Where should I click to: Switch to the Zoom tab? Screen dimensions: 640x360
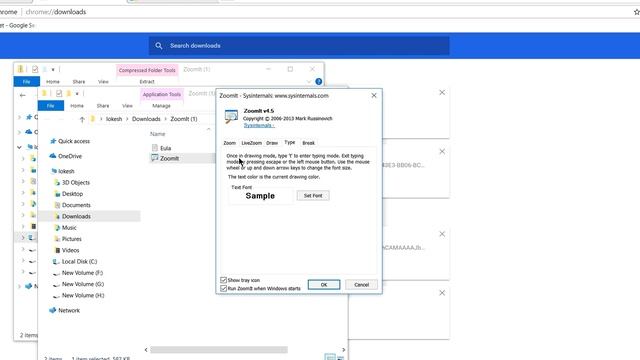pyautogui.click(x=229, y=143)
